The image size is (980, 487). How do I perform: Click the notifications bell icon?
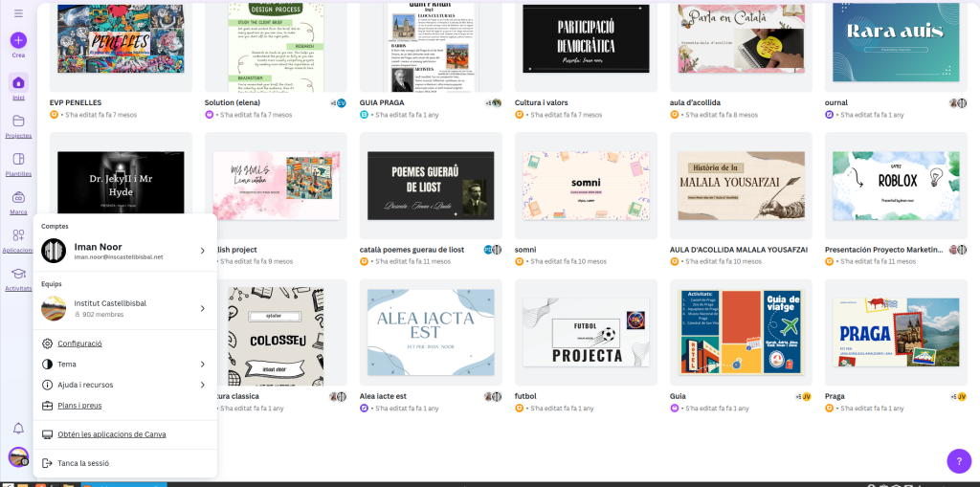pos(18,428)
